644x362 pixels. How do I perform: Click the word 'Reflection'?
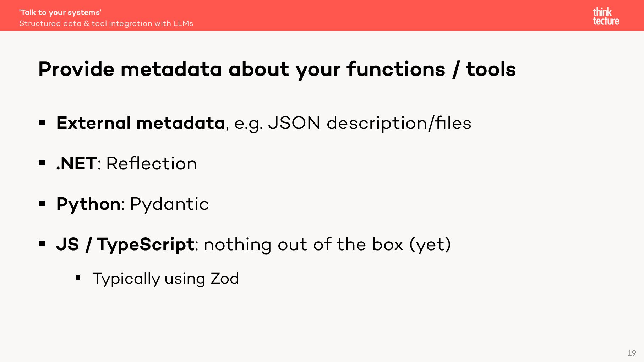pyautogui.click(x=151, y=164)
